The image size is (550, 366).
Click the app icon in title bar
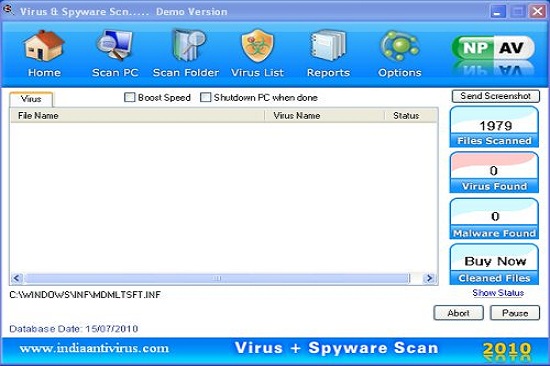click(8, 9)
